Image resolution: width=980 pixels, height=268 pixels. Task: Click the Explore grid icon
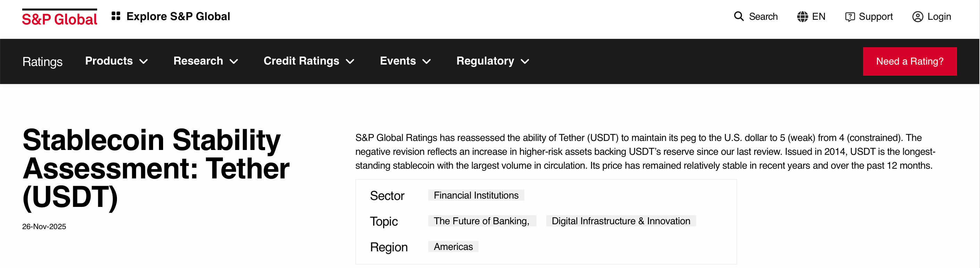pyautogui.click(x=116, y=16)
